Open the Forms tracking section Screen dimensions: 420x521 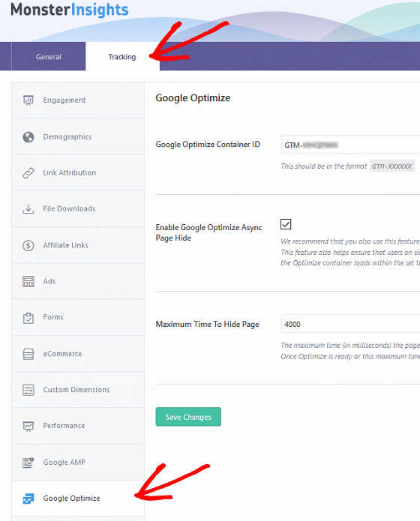pos(78,317)
